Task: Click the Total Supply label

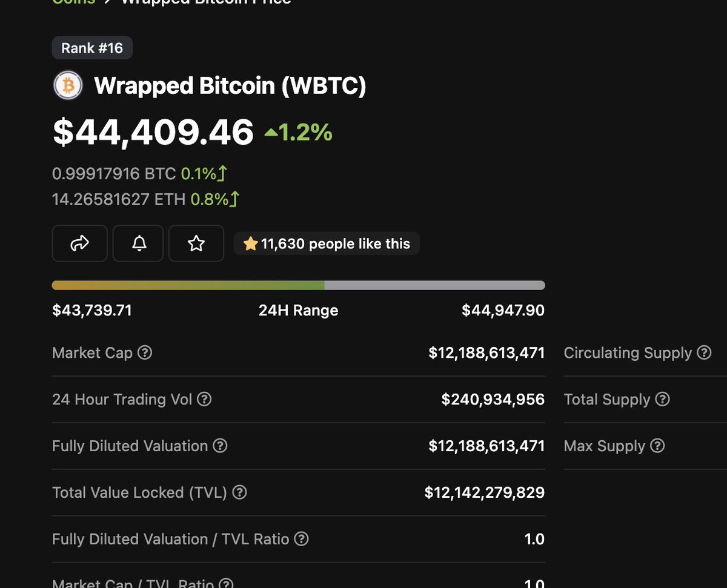Action: click(x=607, y=399)
